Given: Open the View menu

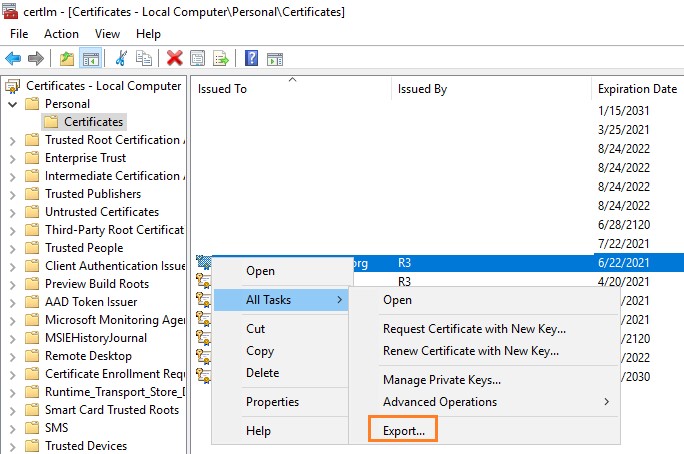Looking at the screenshot, I should tap(107, 34).
